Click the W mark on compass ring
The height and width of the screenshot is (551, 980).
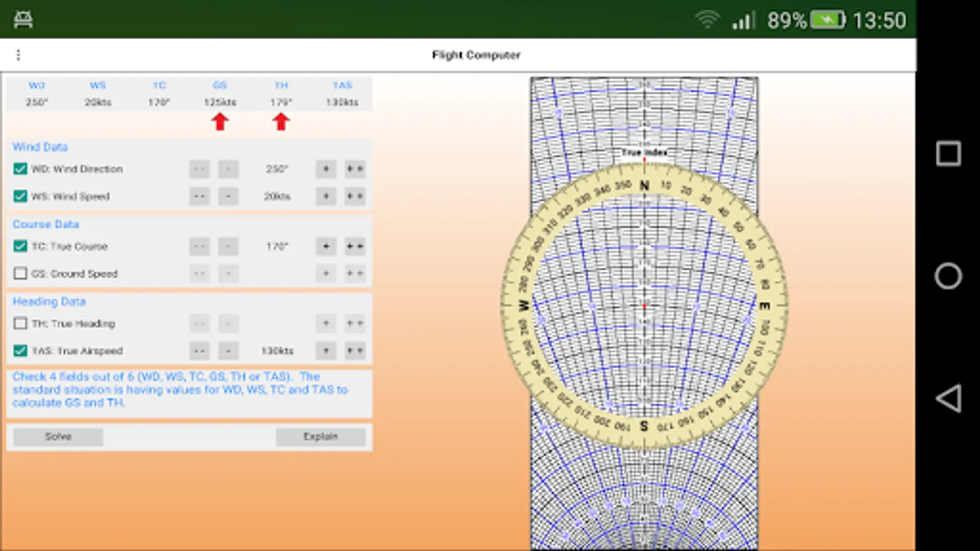click(524, 305)
